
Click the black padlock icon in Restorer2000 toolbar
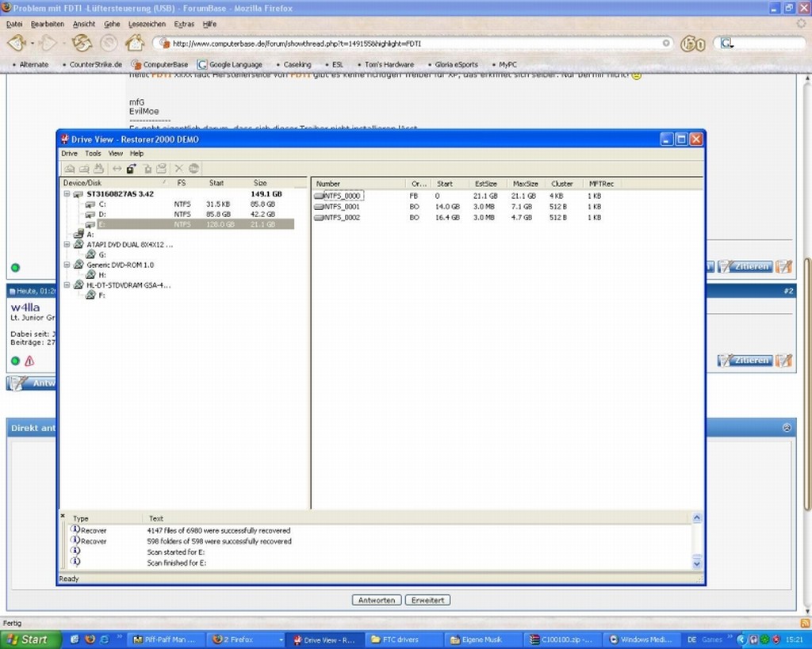click(132, 169)
